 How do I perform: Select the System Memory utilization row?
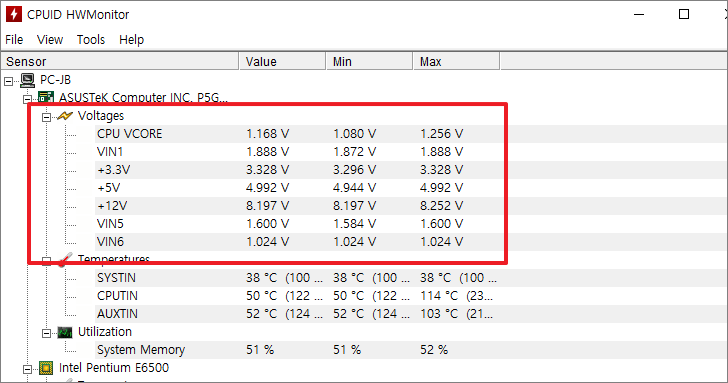(297, 350)
